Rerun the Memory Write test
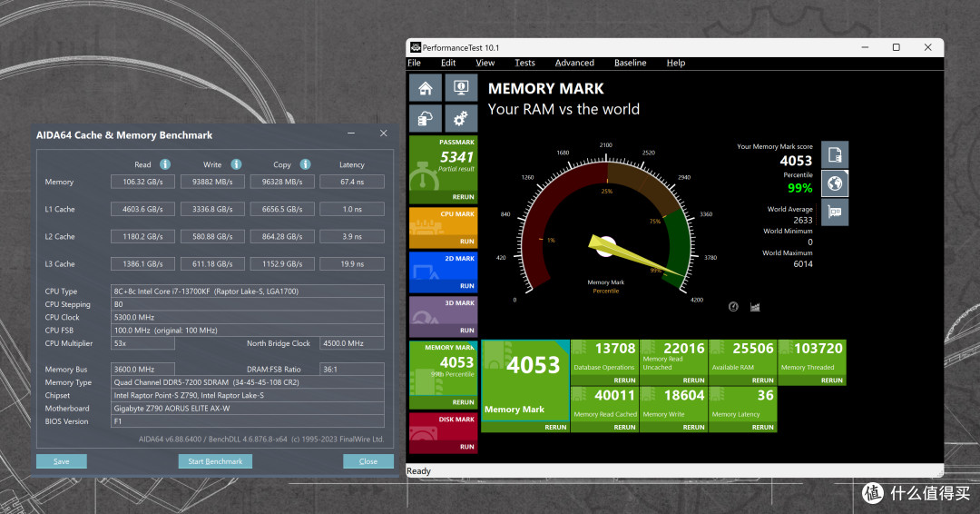Screen dimensions: 980x514 [693, 427]
